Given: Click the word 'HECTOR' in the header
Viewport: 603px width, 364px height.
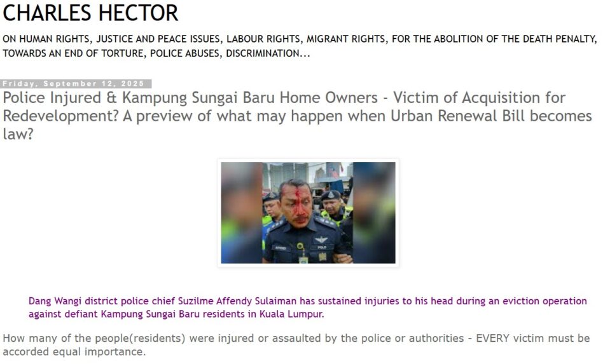Looking at the screenshot, I should click(x=139, y=13).
